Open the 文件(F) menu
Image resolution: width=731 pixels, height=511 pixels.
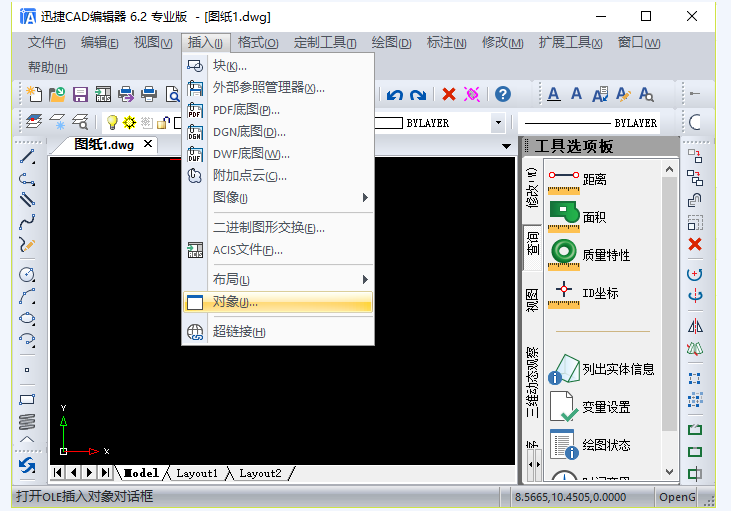tap(47, 43)
